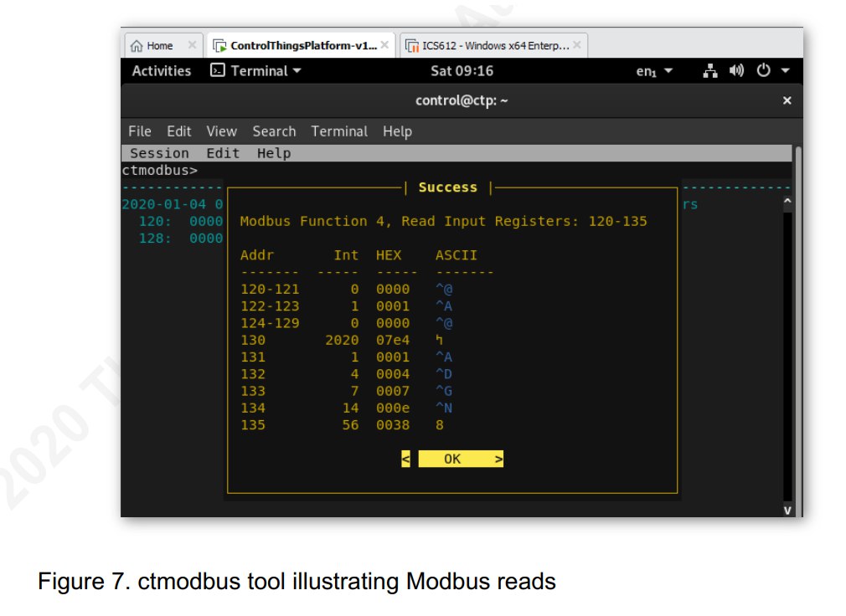The height and width of the screenshot is (616, 846).
Task: Open the ctmodbus Session menu
Action: (x=159, y=154)
